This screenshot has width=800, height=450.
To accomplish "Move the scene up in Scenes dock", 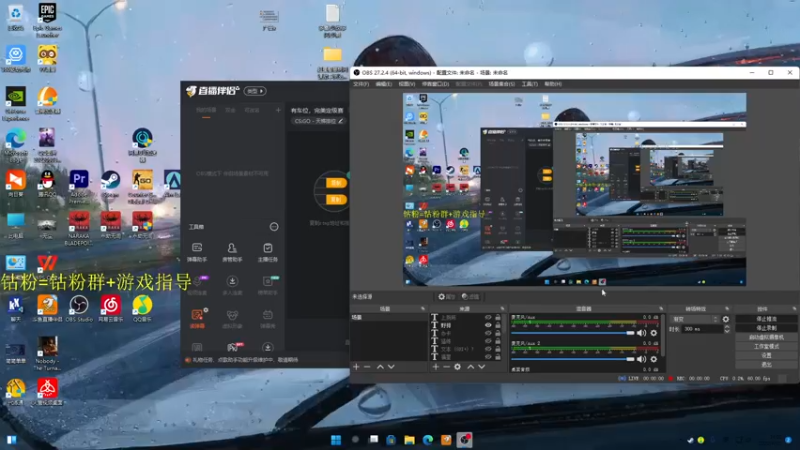I will click(380, 366).
